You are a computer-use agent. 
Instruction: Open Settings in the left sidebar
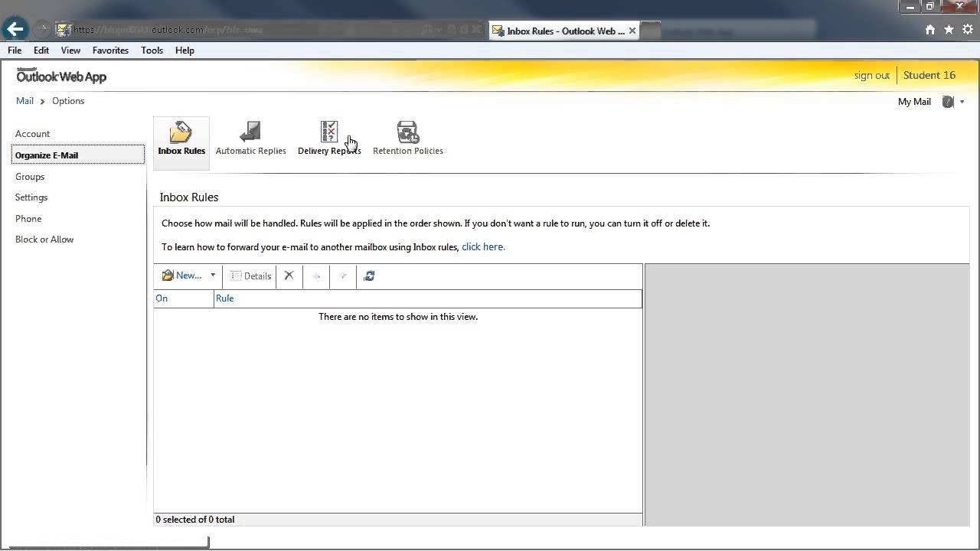[31, 197]
